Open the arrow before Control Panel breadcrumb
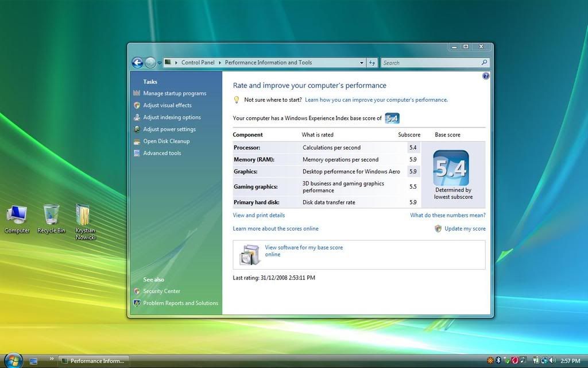Screen dimensions: 588x368 tap(176, 63)
